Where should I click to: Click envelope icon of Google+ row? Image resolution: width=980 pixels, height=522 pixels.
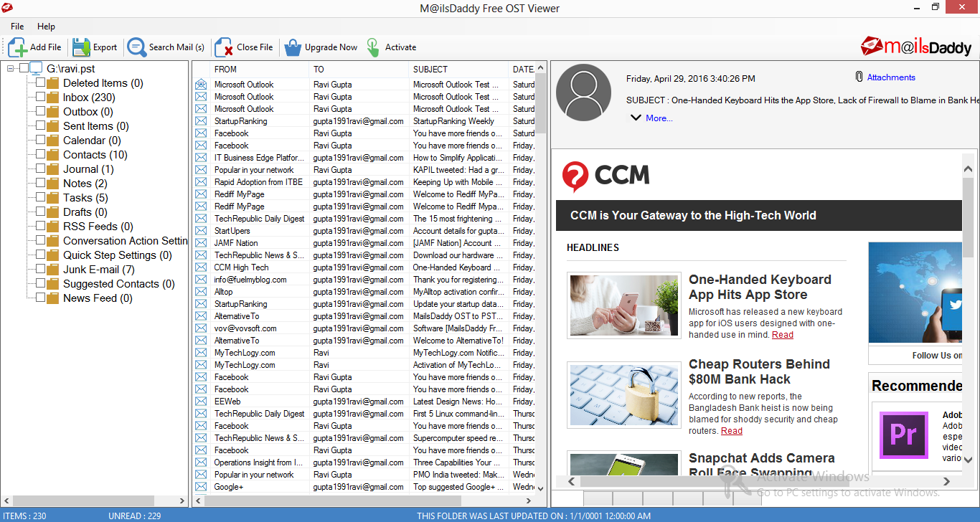tap(201, 487)
